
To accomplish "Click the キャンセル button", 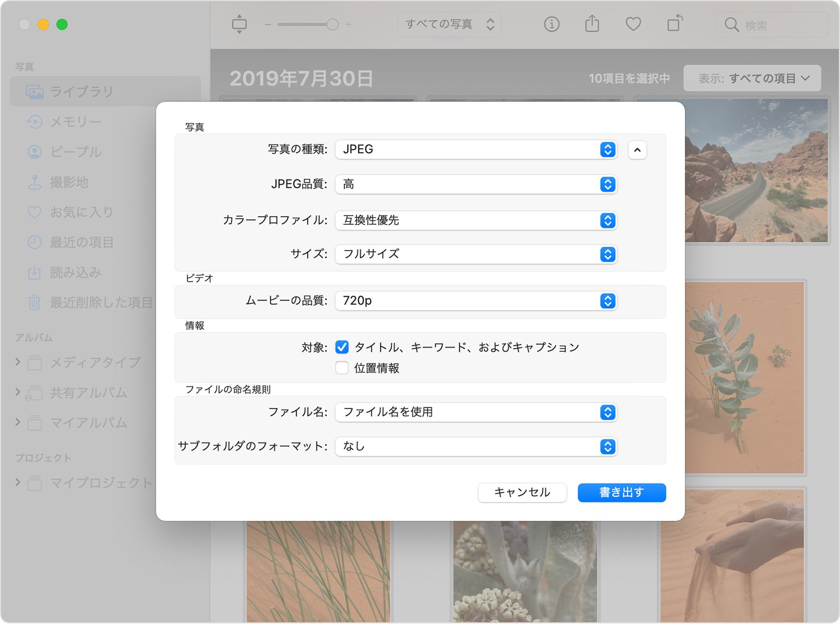I will (522, 493).
